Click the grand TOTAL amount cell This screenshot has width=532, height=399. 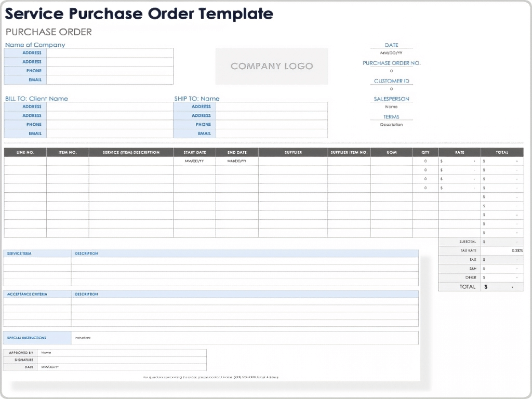pyautogui.click(x=502, y=287)
